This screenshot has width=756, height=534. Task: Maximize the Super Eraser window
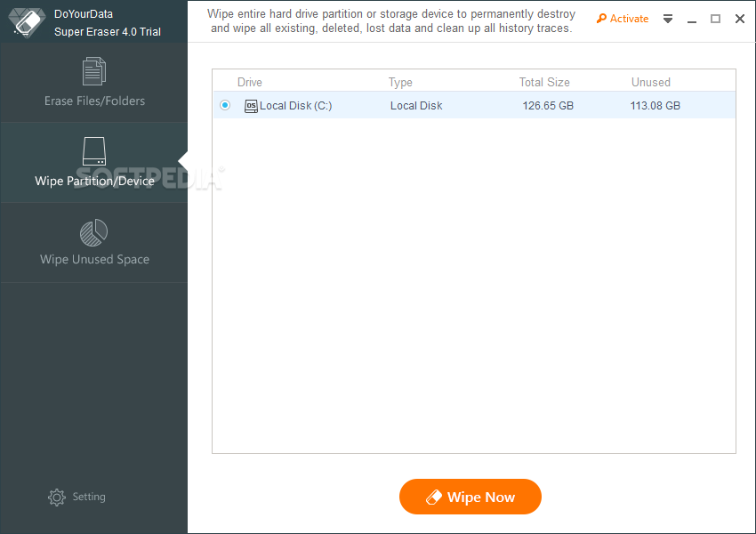tap(715, 19)
